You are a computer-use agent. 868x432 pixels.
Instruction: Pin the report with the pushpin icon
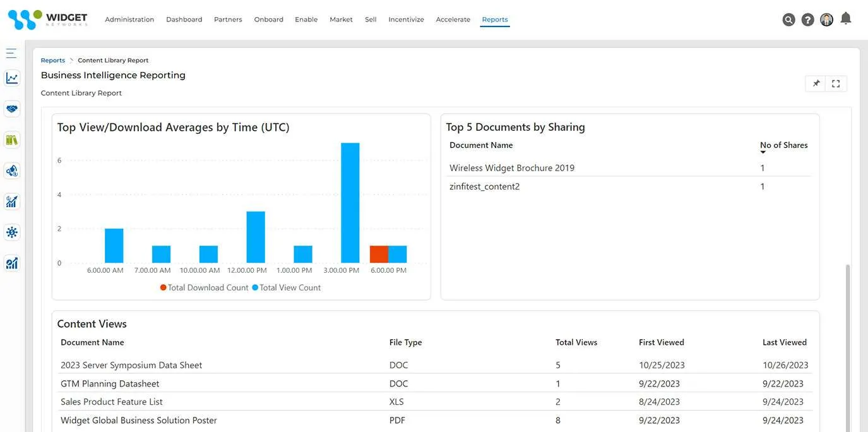click(x=816, y=83)
